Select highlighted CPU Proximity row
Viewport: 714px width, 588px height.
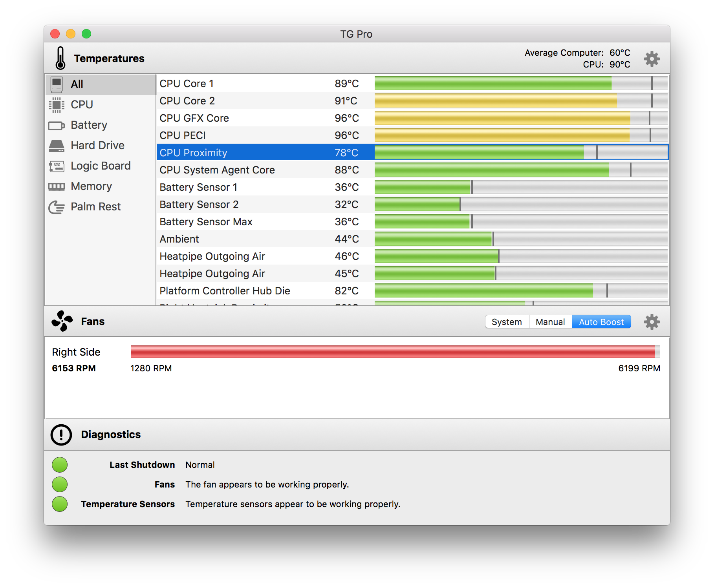pos(412,152)
